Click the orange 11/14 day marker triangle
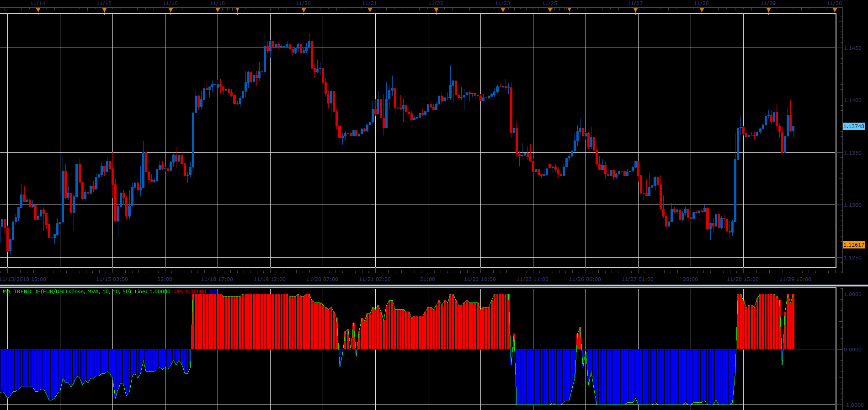868x410 pixels. (38, 10)
